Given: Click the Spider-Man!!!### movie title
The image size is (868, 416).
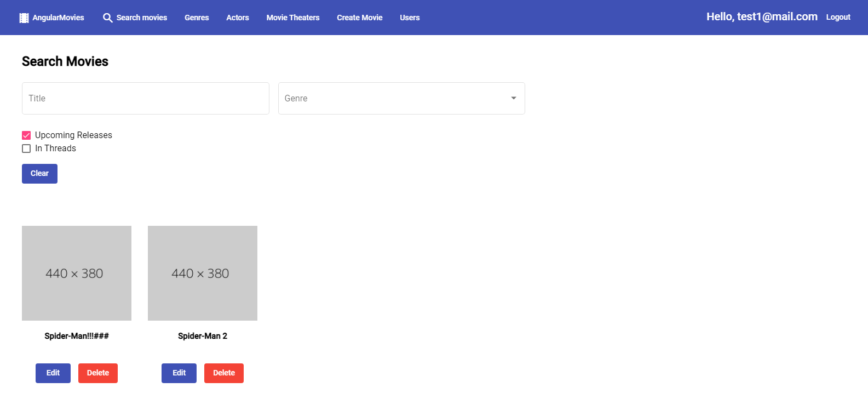Looking at the screenshot, I should (x=77, y=336).
